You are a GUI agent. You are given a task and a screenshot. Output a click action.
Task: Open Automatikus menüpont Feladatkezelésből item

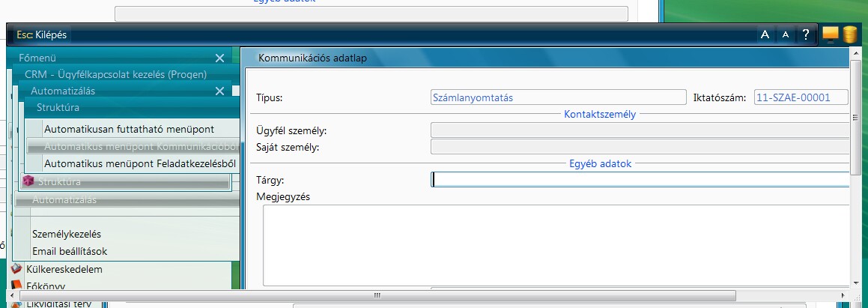[x=140, y=164]
